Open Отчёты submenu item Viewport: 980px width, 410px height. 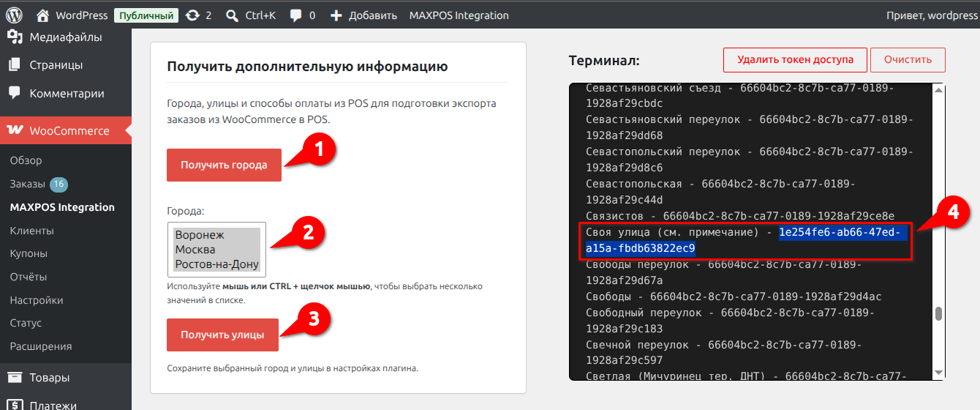tap(28, 277)
